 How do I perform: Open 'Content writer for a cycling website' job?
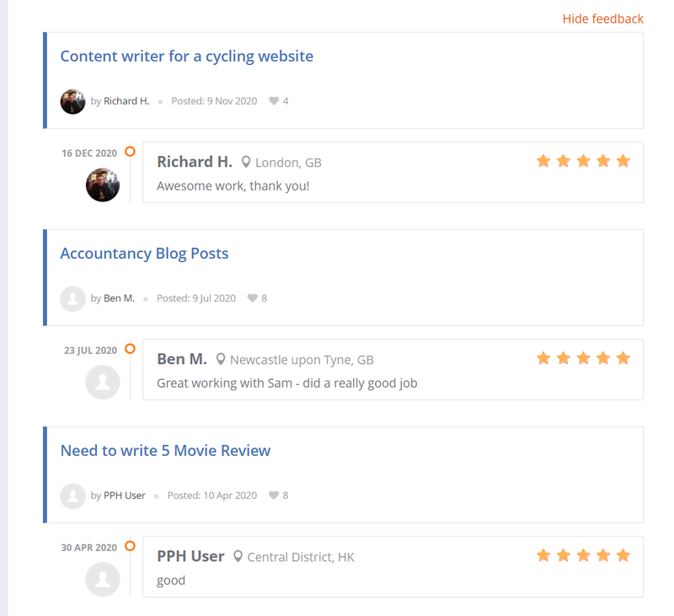coord(186,56)
